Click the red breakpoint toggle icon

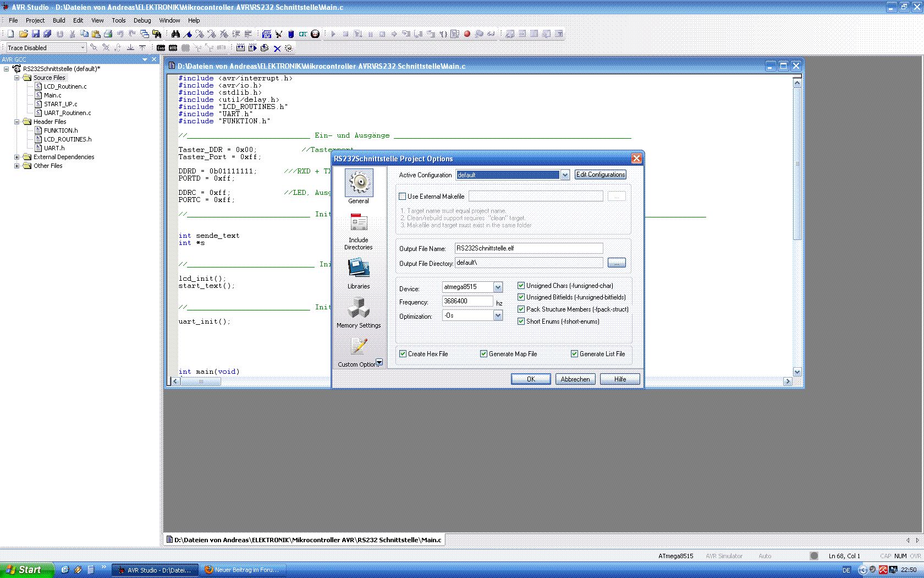tap(467, 34)
